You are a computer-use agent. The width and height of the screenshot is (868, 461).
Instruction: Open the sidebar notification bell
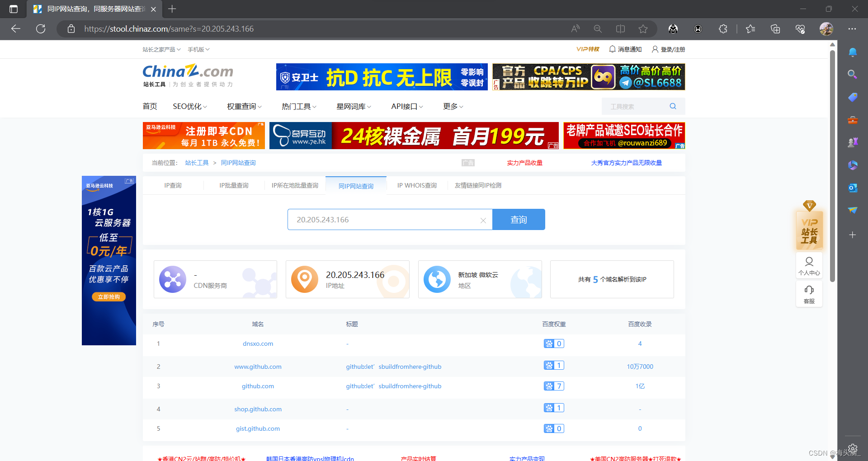point(853,52)
